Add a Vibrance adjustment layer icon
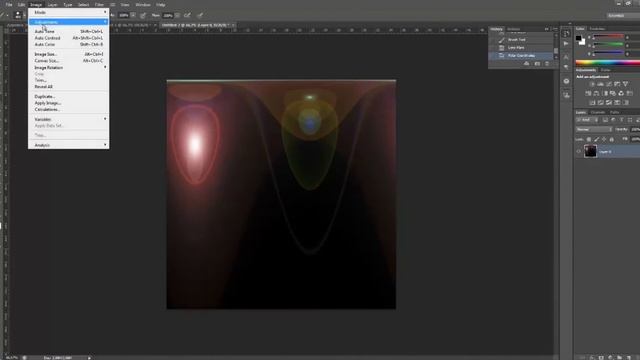Image resolution: width=640 pixels, height=360 pixels. (x=625, y=84)
